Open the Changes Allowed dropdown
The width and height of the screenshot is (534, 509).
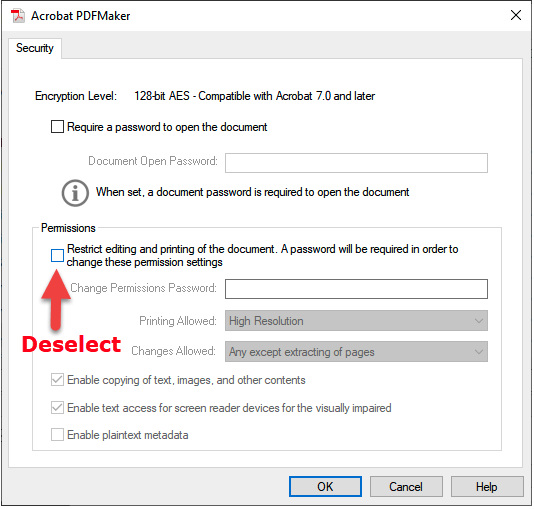pos(356,351)
